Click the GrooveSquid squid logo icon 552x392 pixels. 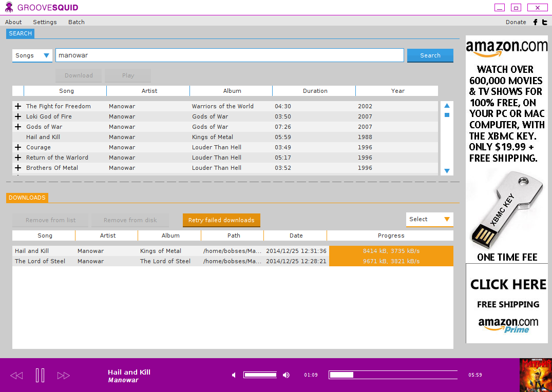pyautogui.click(x=9, y=7)
